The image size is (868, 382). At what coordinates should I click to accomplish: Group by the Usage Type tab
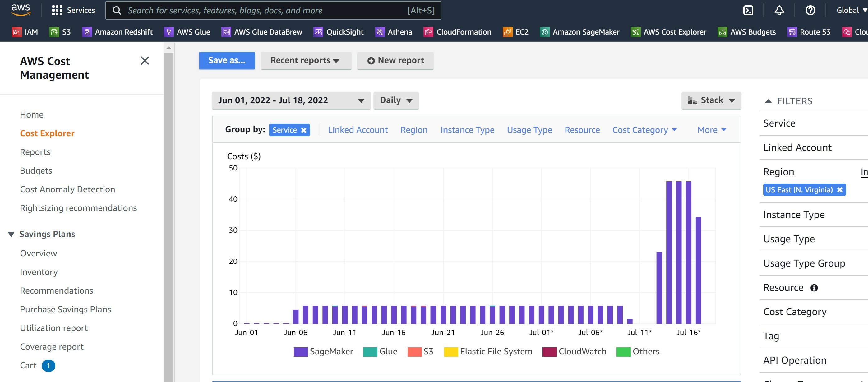pos(529,130)
